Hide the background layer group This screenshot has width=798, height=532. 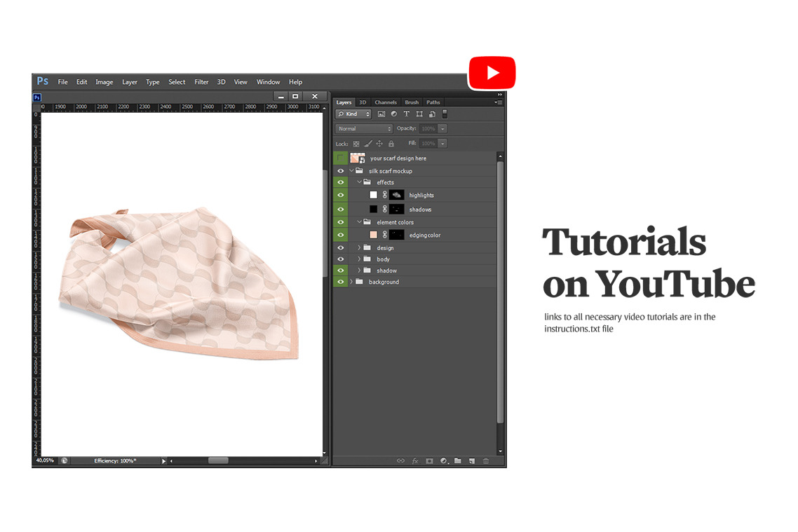coord(340,282)
